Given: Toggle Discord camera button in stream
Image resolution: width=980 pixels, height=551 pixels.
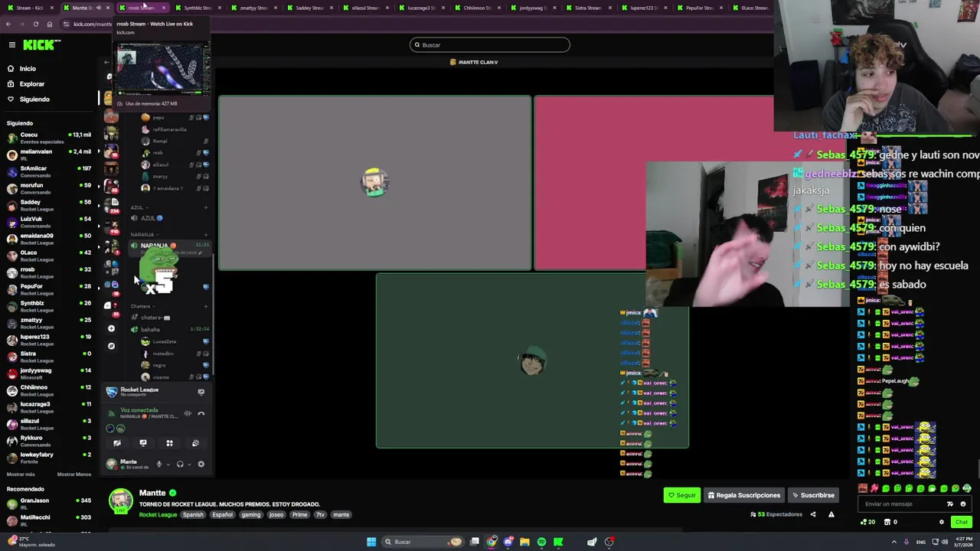Looking at the screenshot, I should [117, 443].
